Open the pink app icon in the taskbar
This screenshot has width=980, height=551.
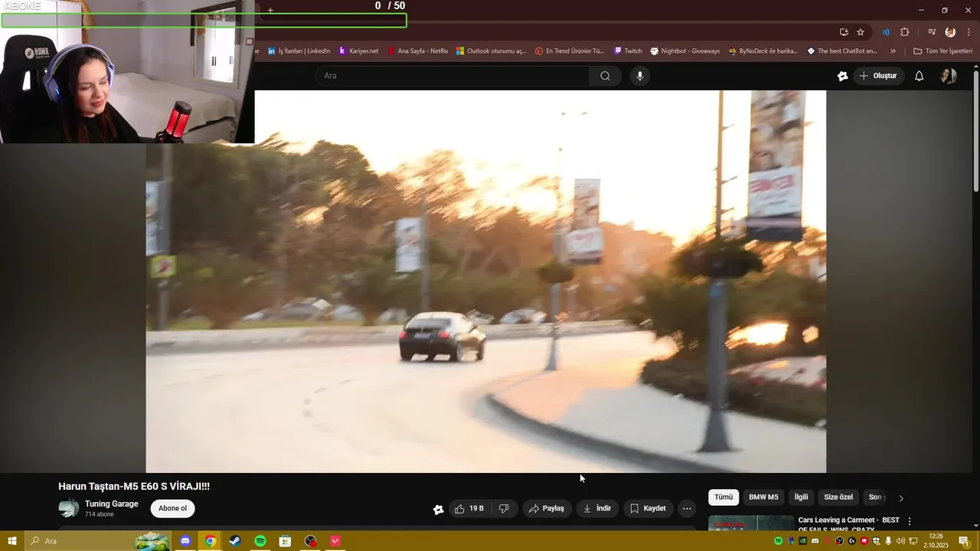335,541
